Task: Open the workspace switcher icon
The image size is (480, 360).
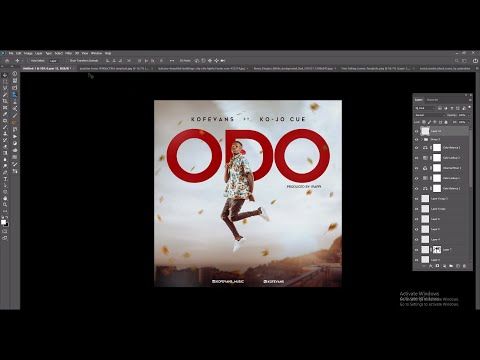Action: [x=464, y=61]
